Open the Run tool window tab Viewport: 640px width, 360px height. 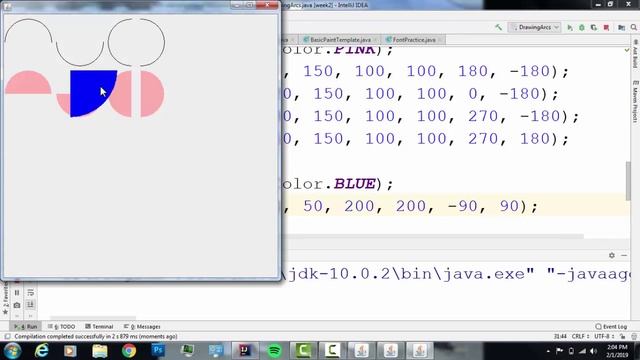click(26, 327)
